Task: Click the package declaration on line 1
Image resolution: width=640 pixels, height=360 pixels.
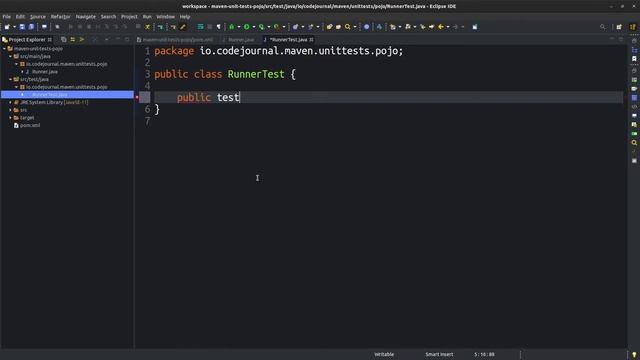Action: 278,51
